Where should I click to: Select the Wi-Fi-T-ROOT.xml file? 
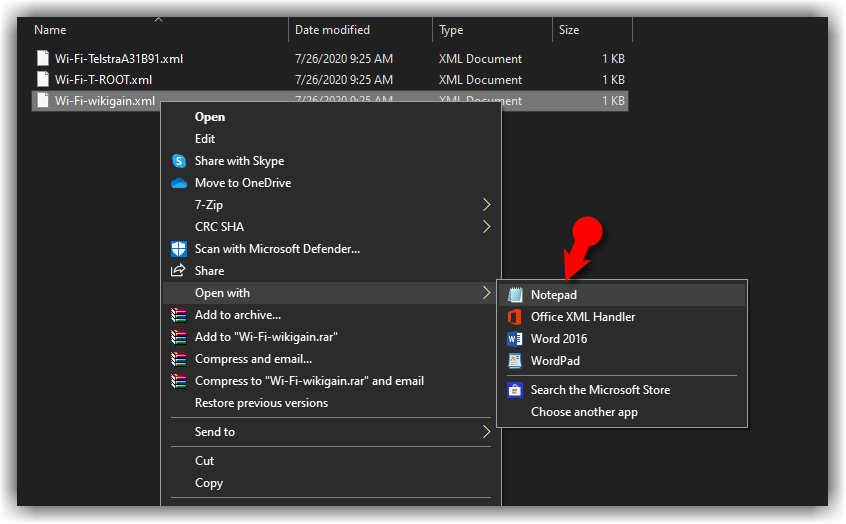[x=103, y=80]
